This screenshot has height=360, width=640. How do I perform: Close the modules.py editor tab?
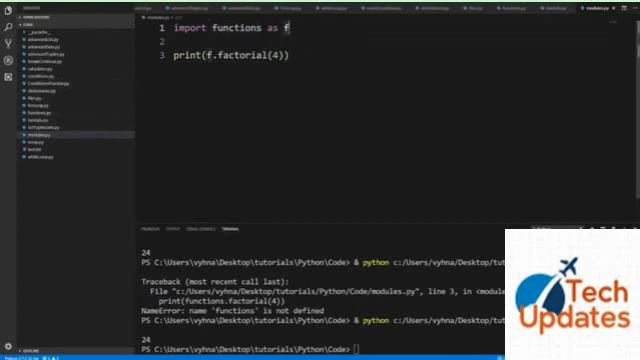point(613,8)
